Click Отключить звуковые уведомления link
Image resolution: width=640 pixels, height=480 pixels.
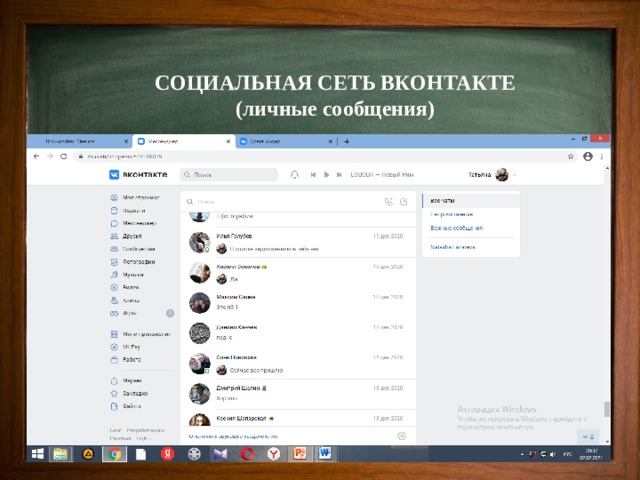pyautogui.click(x=233, y=436)
